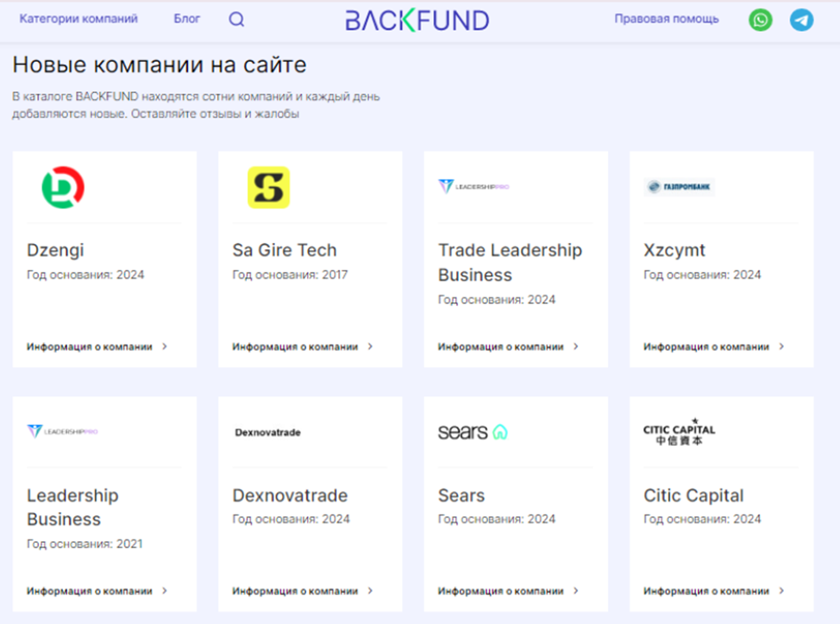This screenshot has height=624, width=840.
Task: Open Dexnovatrade company title
Action: click(290, 496)
